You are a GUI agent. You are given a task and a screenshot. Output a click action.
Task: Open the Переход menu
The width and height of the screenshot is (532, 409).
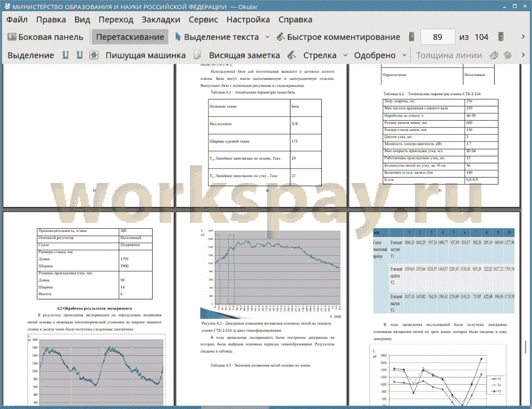click(x=115, y=20)
